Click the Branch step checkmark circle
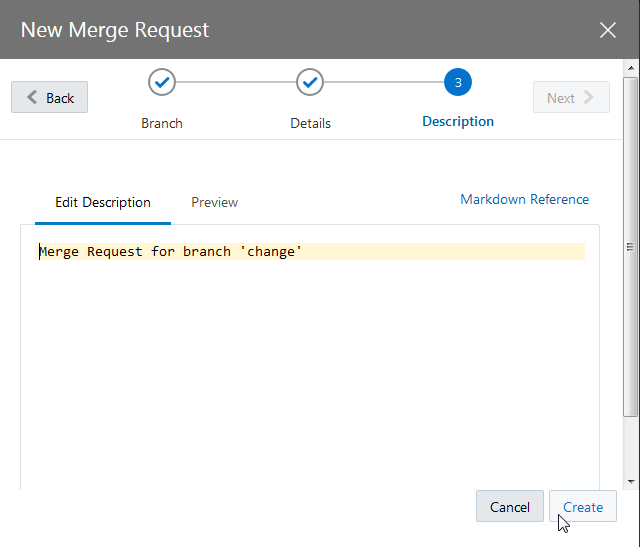Screen dimensions: 640x547 click(x=162, y=83)
